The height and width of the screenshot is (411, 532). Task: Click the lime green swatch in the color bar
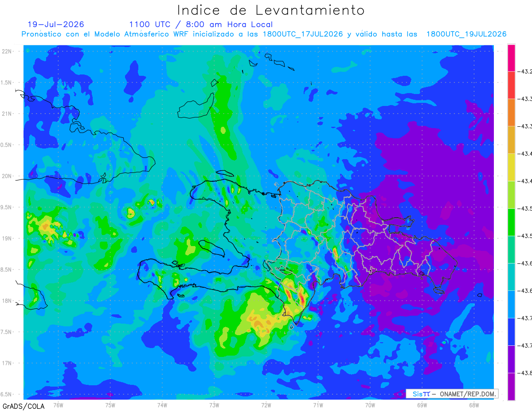(511, 194)
